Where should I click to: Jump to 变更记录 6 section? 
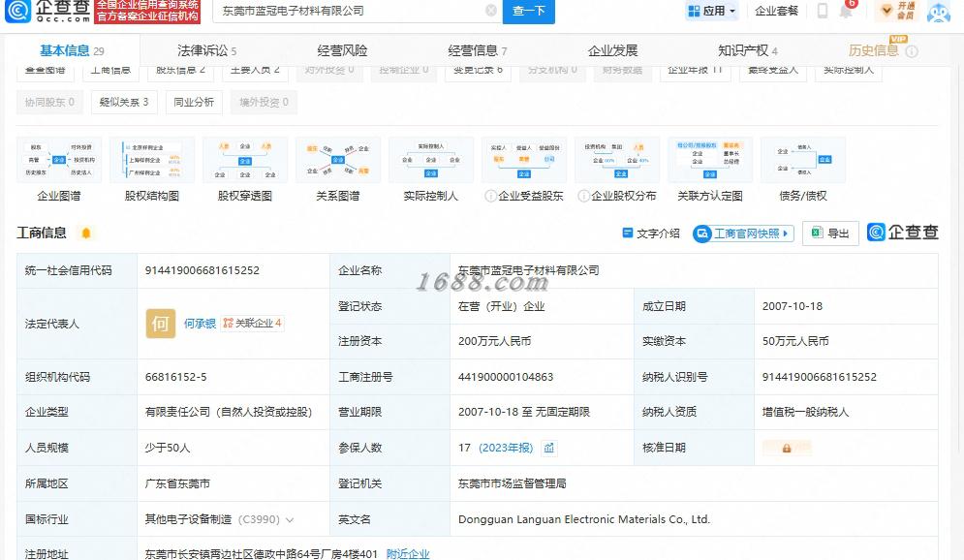click(478, 71)
